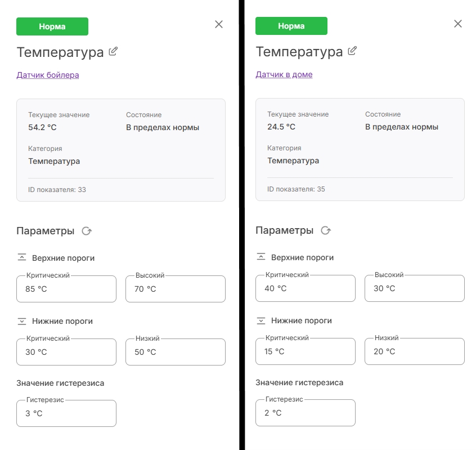Focus Гистерезис field showing 3 °C
The height and width of the screenshot is (450, 476).
[66, 413]
